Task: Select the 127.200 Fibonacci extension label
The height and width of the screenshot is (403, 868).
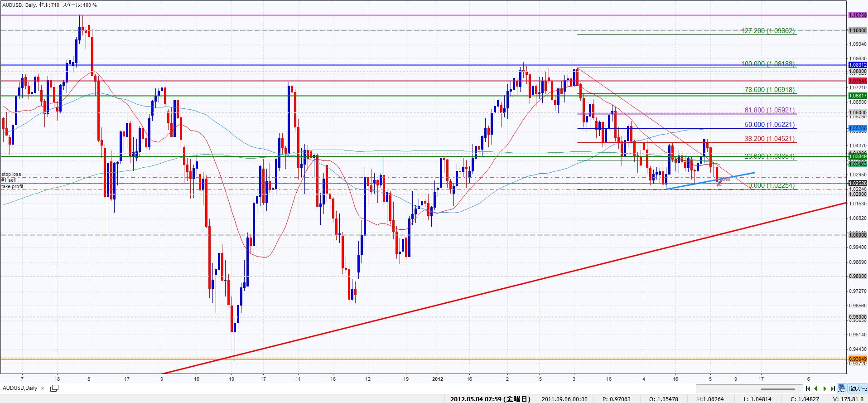Action: [767, 31]
